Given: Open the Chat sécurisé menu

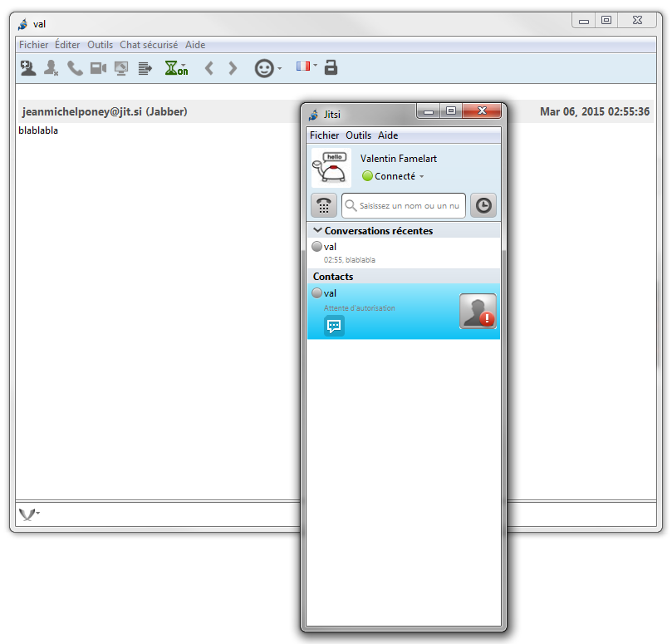Looking at the screenshot, I should 149,45.
